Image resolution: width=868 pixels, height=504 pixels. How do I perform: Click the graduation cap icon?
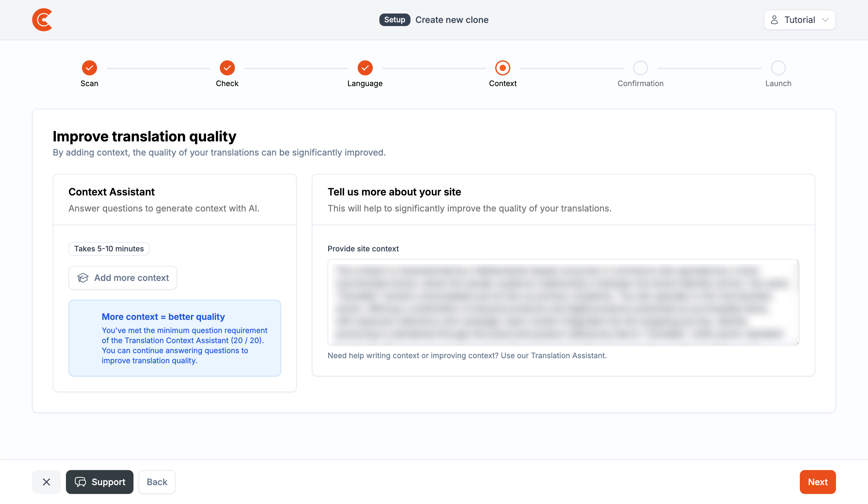(x=83, y=277)
